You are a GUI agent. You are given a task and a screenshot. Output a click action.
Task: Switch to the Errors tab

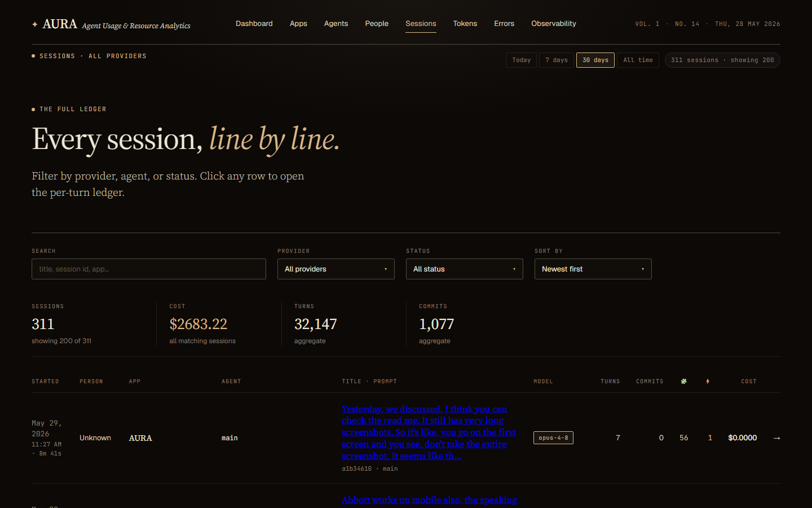coord(504,24)
